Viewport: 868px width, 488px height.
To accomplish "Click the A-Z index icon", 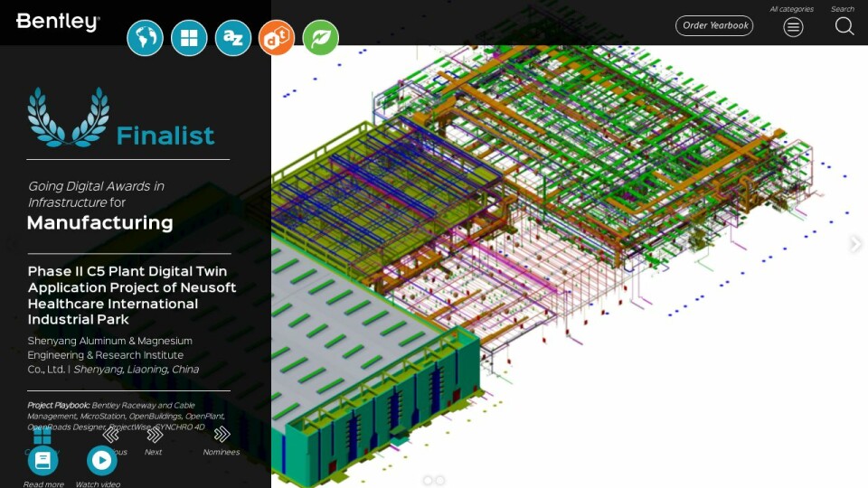I will pos(233,38).
